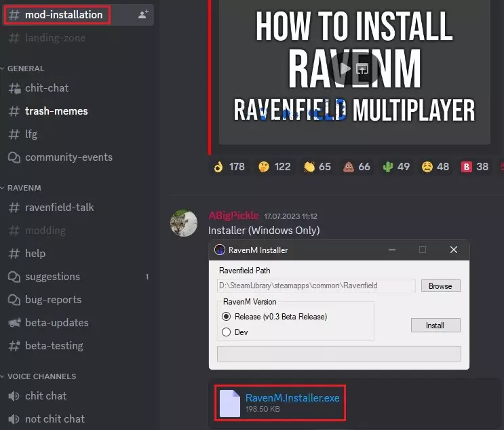Click ABigPickle's cat avatar

pyautogui.click(x=184, y=223)
